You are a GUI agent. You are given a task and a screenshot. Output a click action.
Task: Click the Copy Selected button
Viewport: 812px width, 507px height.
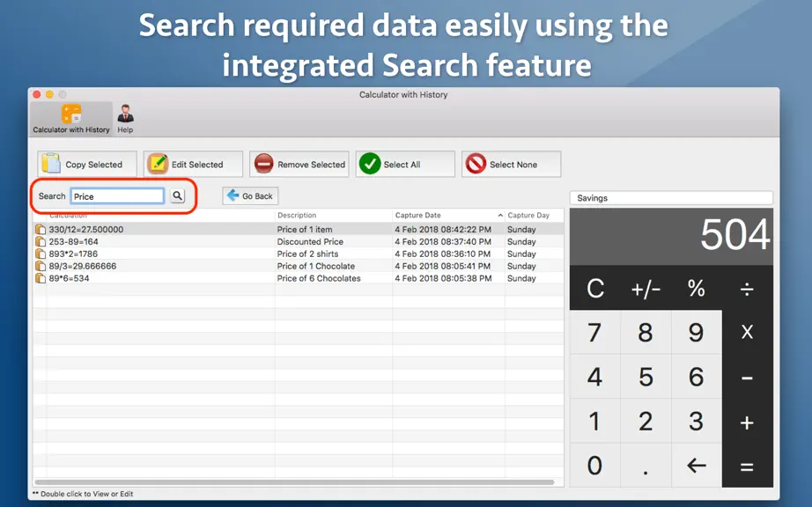[x=87, y=164]
